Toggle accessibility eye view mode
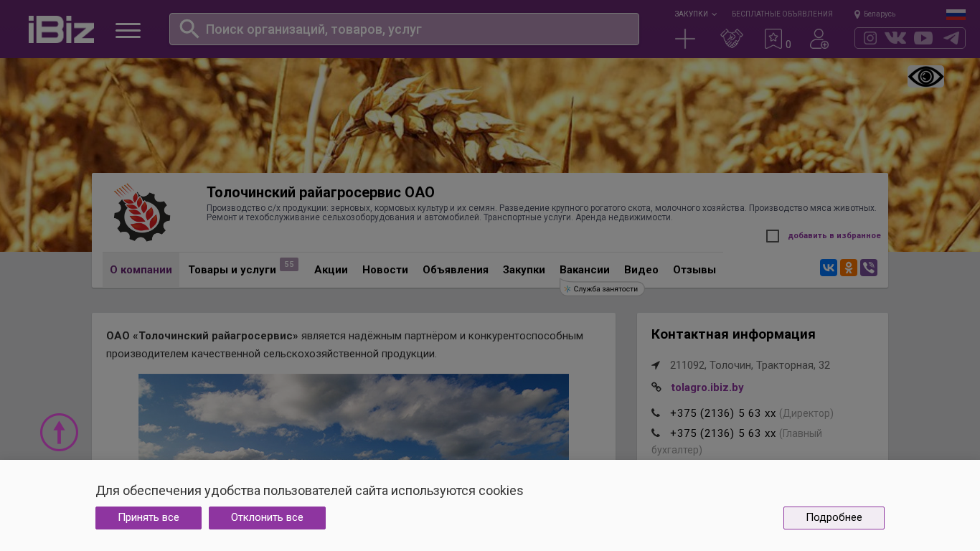Image resolution: width=980 pixels, height=551 pixels. click(925, 77)
